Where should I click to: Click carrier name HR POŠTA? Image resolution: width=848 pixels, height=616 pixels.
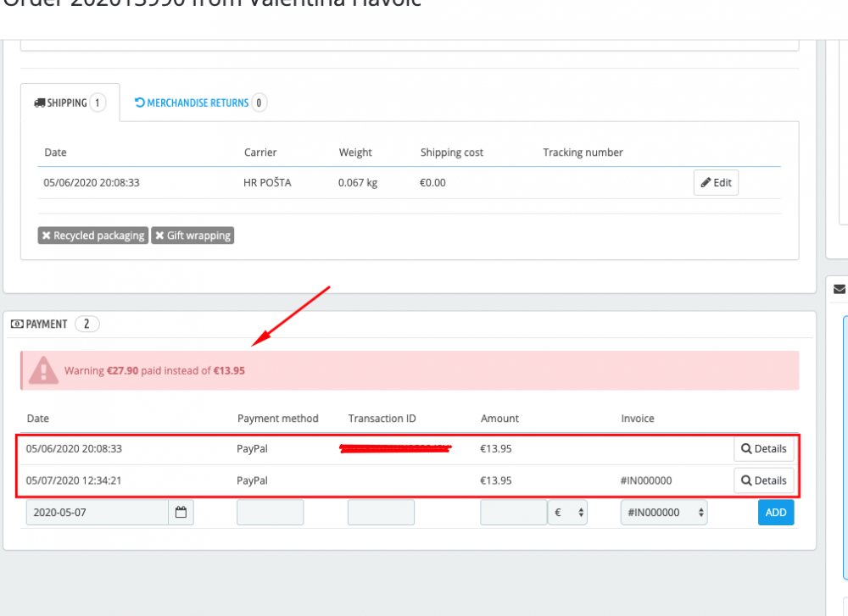point(267,183)
